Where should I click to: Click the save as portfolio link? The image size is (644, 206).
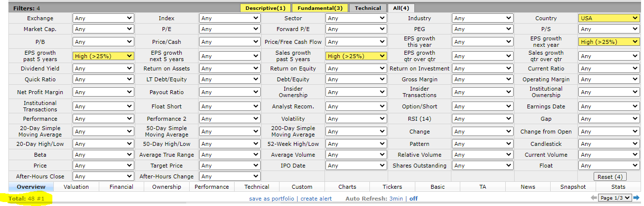pyautogui.click(x=272, y=199)
